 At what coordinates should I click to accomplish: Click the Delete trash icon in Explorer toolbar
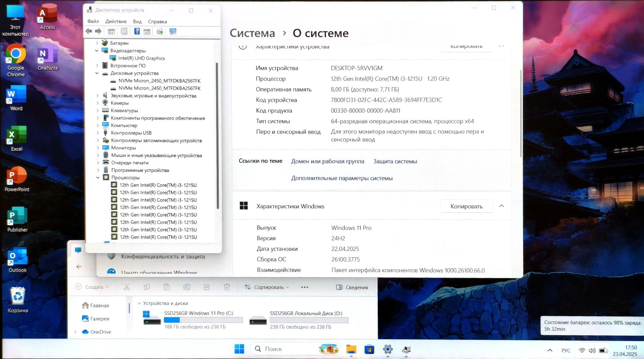[x=227, y=287]
